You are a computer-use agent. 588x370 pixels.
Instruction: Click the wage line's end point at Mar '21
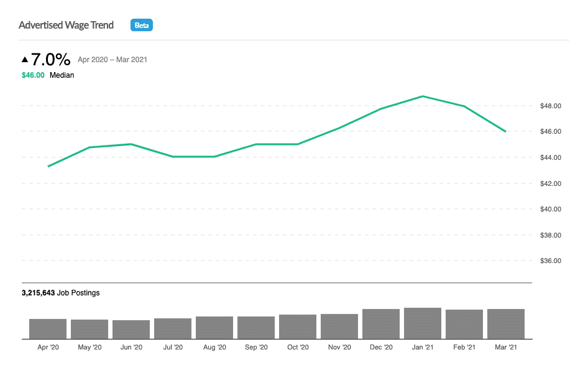(x=505, y=131)
